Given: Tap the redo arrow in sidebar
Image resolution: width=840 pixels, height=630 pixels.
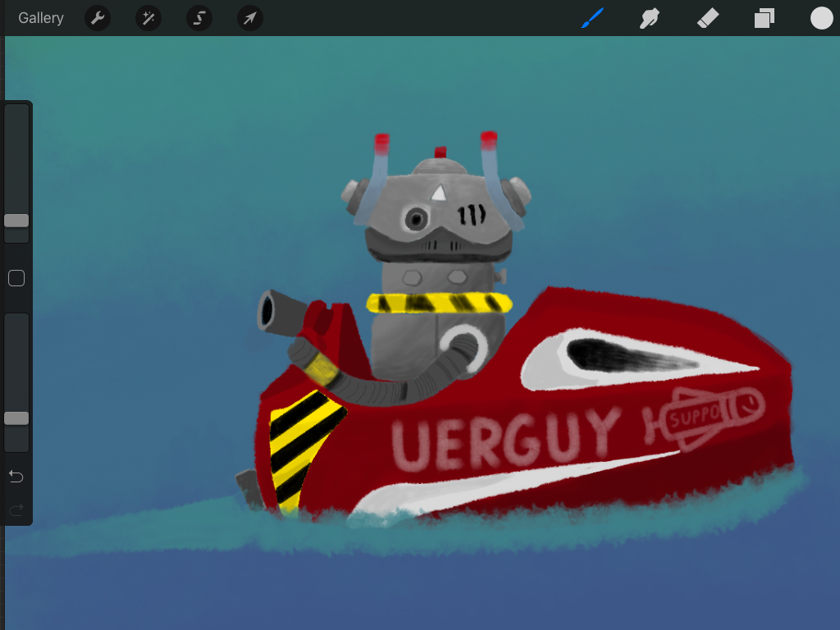Looking at the screenshot, I should 16,510.
